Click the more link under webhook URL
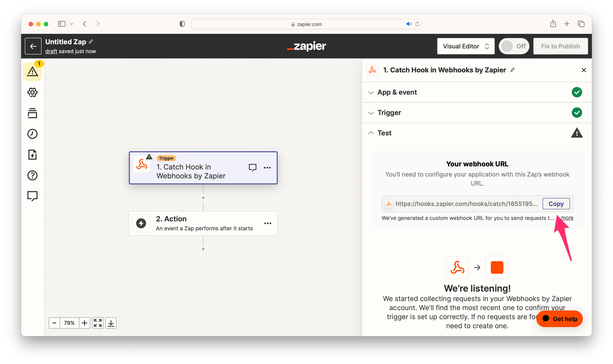613x364 pixels. (x=567, y=218)
